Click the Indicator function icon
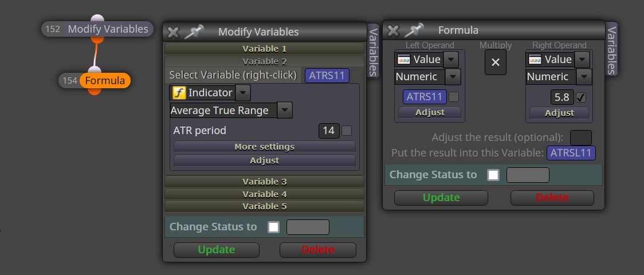644x275 pixels. (178, 93)
